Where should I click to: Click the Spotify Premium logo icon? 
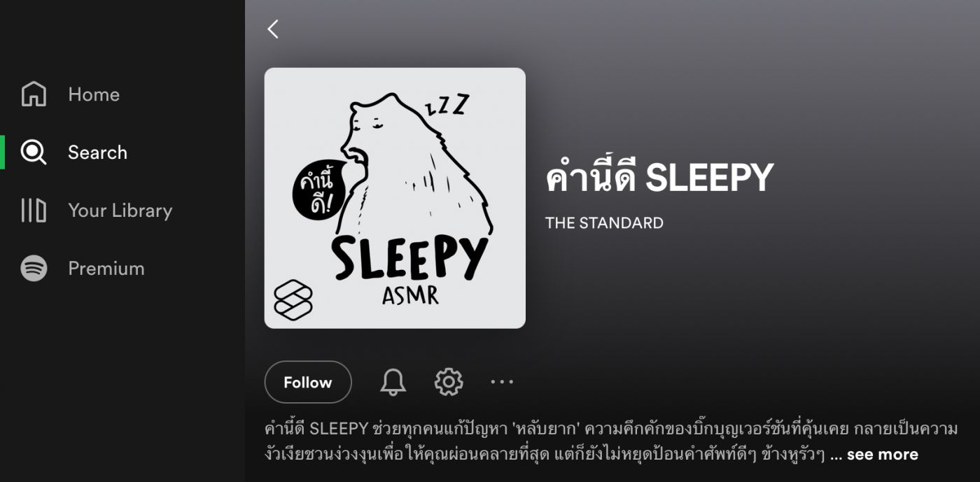[34, 268]
